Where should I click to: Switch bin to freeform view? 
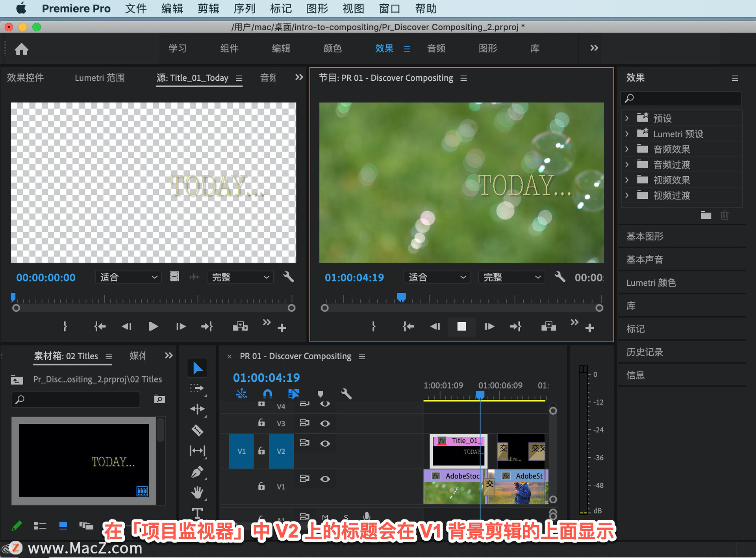point(86,526)
